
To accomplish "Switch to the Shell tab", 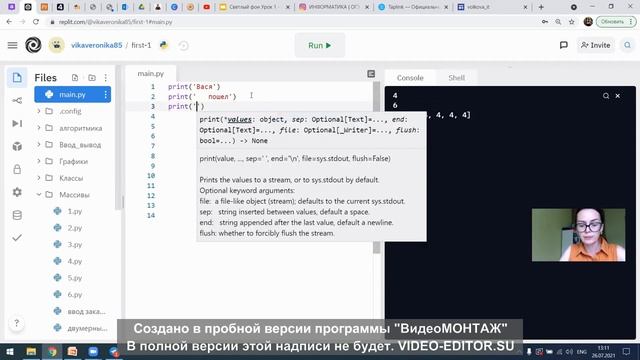I will coord(456,78).
